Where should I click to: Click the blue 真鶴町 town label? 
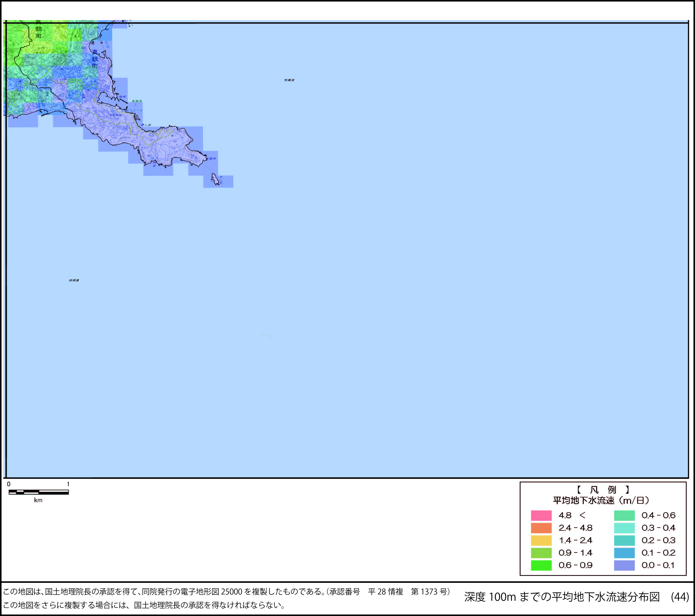click(95, 59)
